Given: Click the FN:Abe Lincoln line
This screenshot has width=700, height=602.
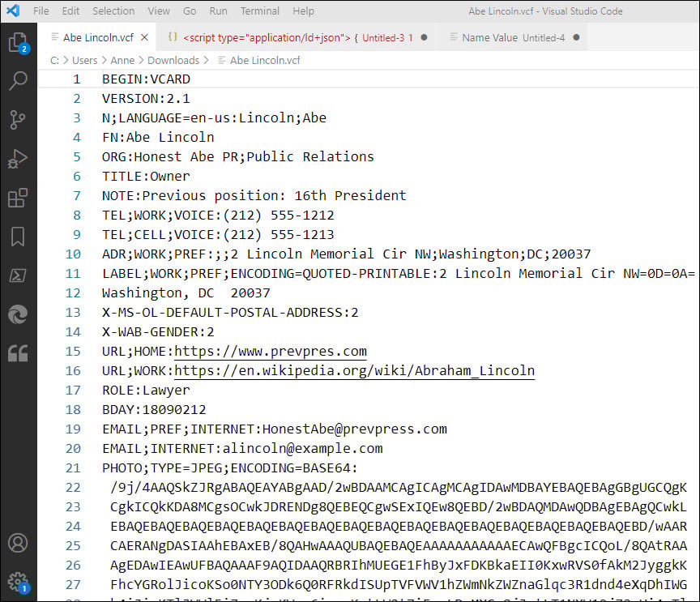Looking at the screenshot, I should point(158,138).
